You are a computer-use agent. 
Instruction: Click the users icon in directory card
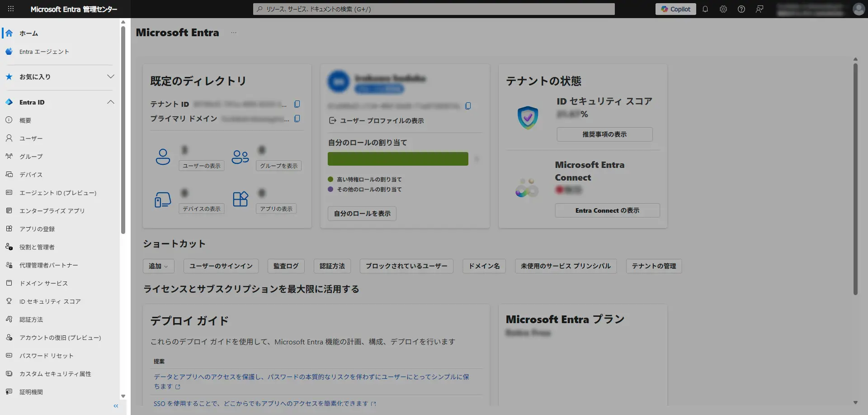pos(163,157)
